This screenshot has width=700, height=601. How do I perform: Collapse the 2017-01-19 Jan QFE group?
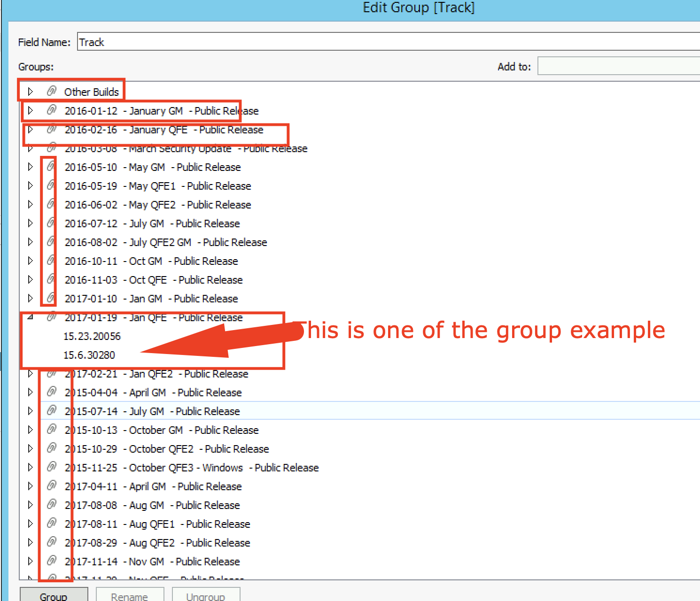[31, 317]
